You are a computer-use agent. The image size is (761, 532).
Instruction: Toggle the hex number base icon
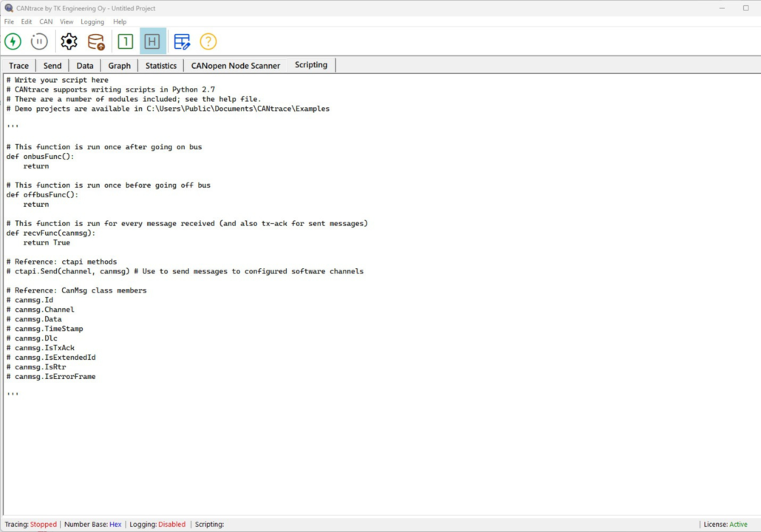tap(152, 41)
